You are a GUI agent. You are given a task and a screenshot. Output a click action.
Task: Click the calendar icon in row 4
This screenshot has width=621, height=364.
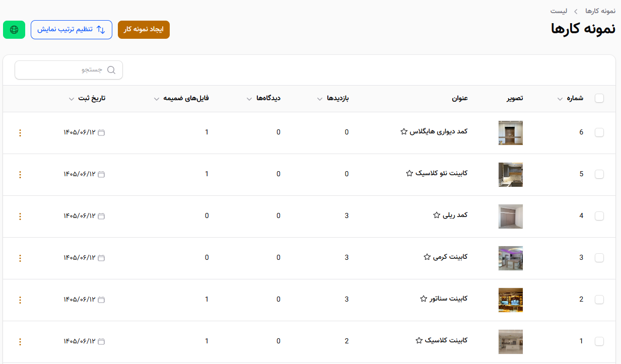101,216
